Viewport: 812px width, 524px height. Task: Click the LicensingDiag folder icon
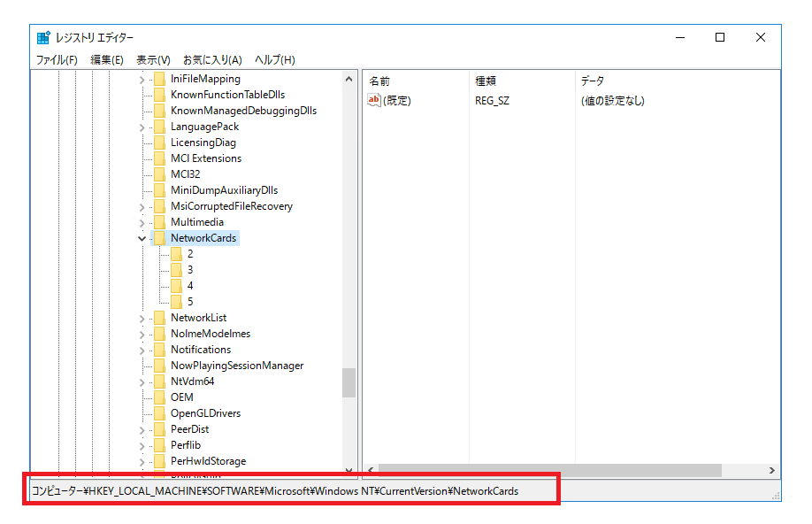160,143
